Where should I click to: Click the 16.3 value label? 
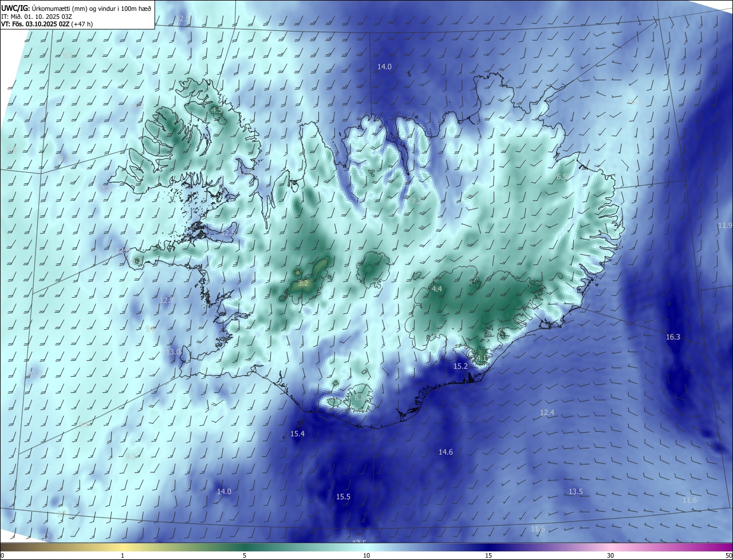click(x=673, y=337)
